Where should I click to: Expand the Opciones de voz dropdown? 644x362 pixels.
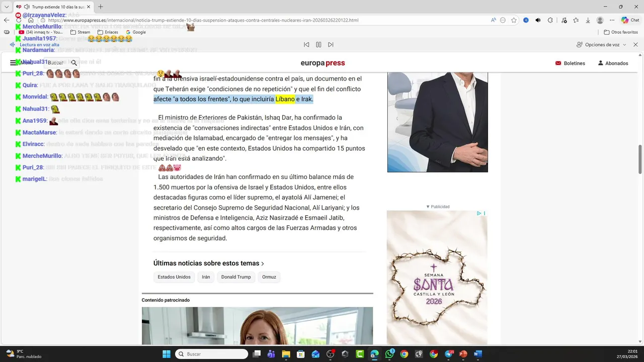[x=601, y=45]
